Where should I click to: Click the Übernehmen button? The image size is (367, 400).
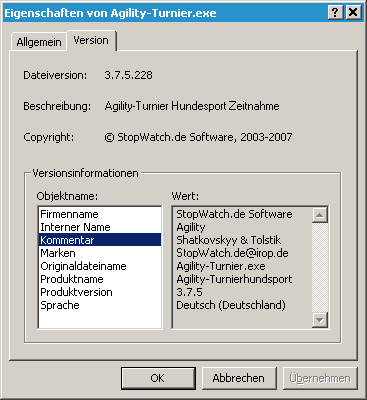pos(320,378)
